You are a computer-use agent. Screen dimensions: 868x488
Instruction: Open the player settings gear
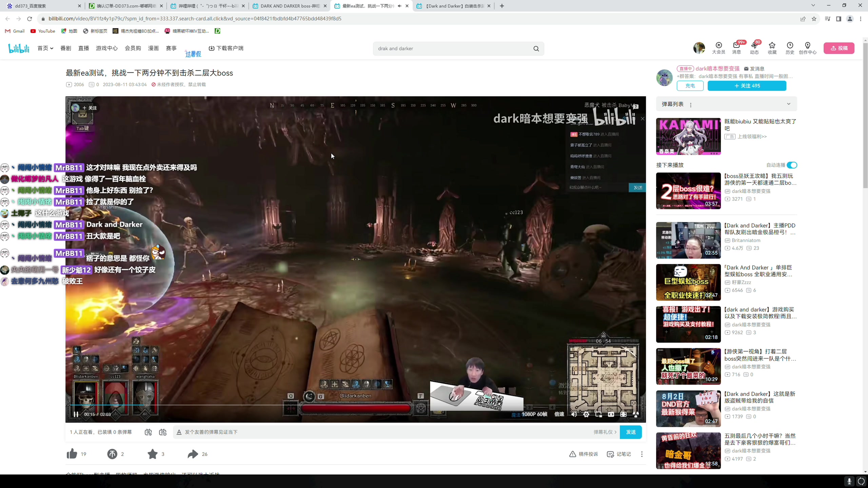pos(586,414)
